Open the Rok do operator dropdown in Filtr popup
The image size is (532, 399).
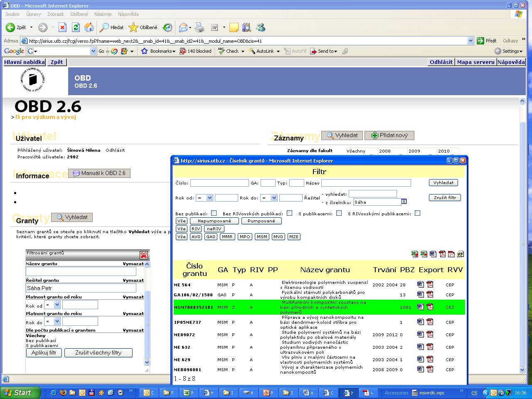tap(274, 198)
